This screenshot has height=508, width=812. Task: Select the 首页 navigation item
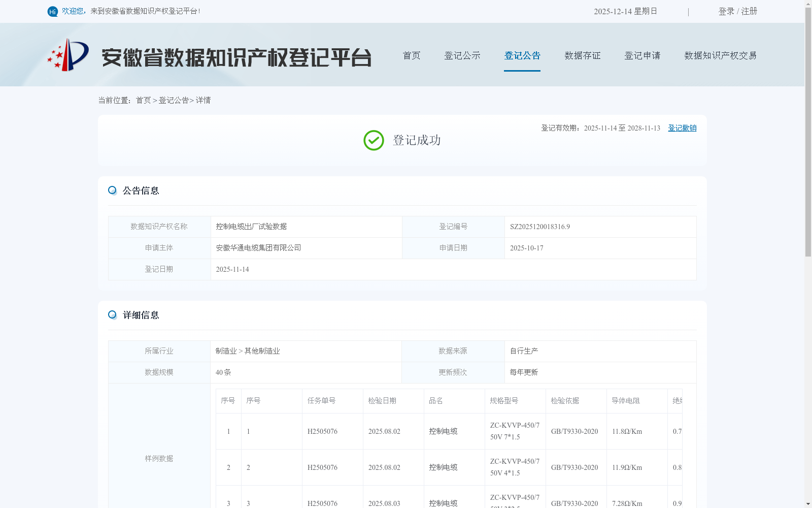coord(411,56)
